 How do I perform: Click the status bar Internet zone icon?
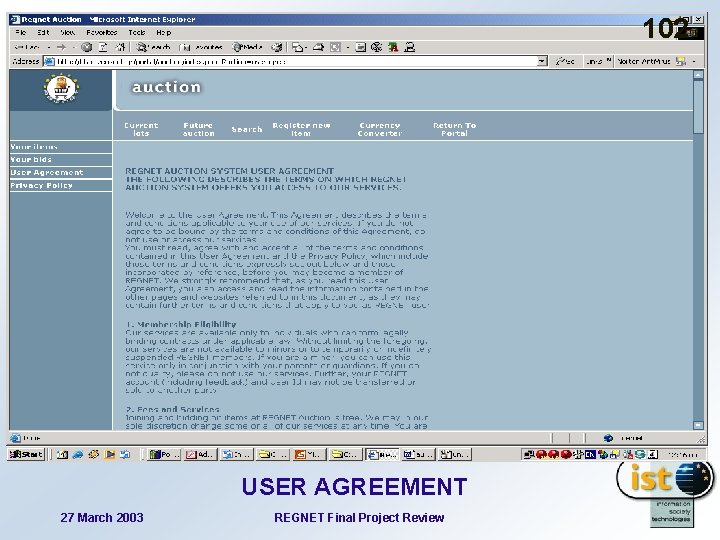608,438
